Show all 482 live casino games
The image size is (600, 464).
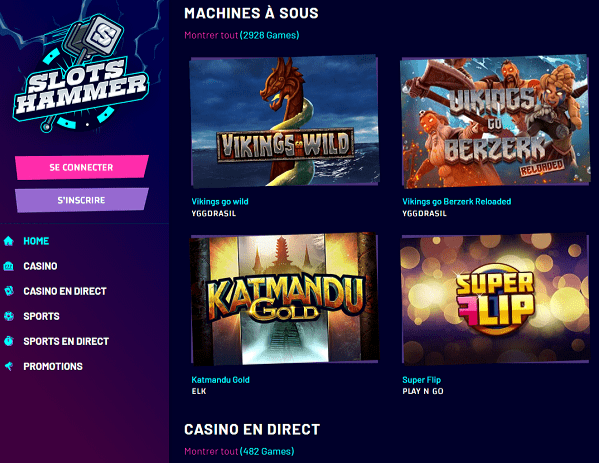(x=239, y=451)
